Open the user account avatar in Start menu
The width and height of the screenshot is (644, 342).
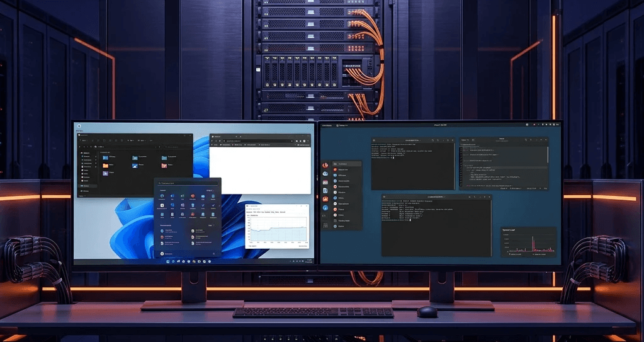[x=162, y=254]
